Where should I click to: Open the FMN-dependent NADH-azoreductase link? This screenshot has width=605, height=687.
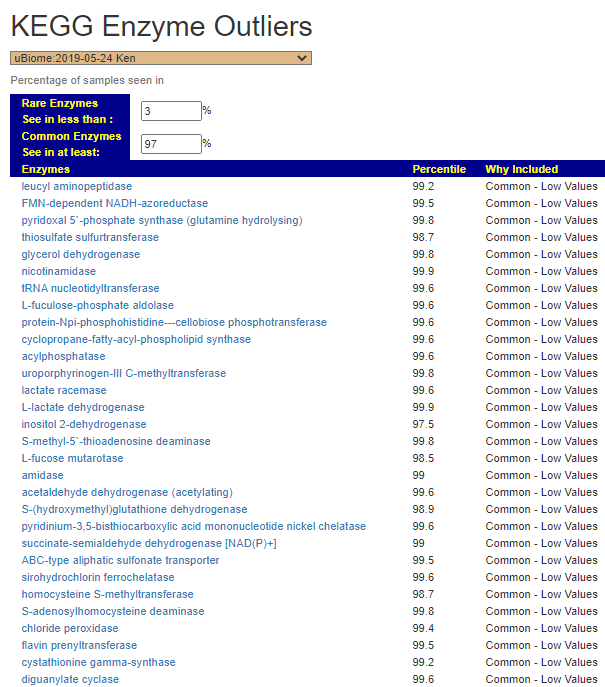pos(115,203)
